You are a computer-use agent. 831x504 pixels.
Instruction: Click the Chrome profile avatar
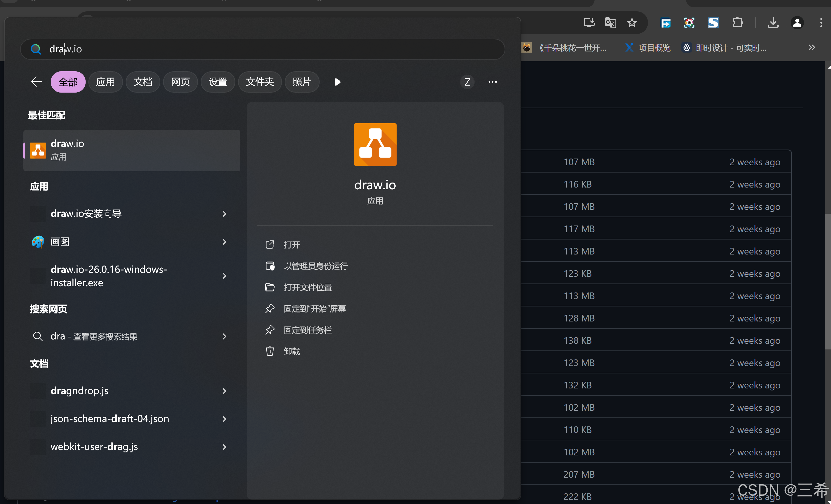pyautogui.click(x=797, y=23)
